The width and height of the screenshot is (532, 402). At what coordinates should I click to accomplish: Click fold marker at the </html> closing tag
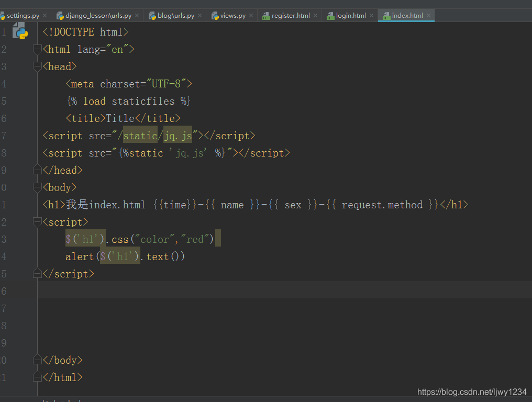pyautogui.click(x=37, y=377)
